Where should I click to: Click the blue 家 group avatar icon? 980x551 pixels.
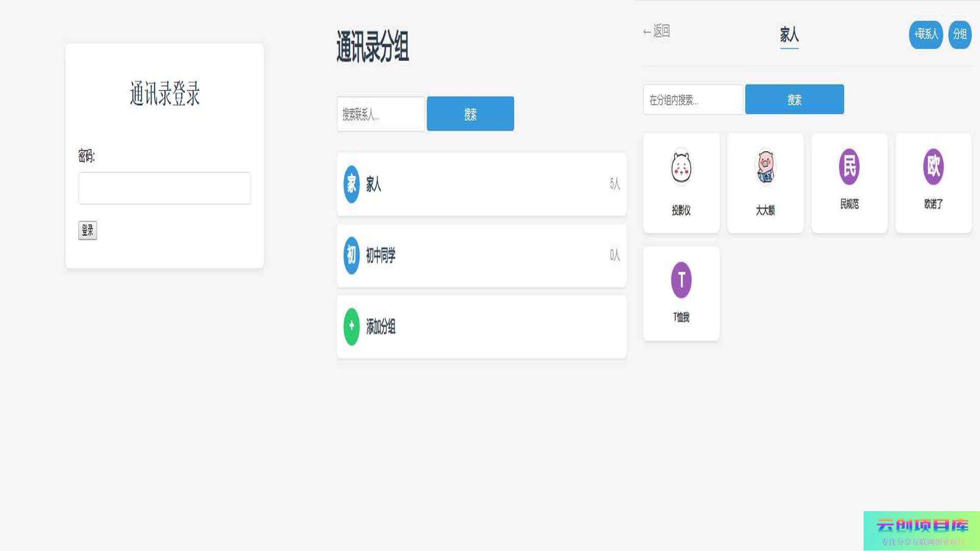pos(351,184)
